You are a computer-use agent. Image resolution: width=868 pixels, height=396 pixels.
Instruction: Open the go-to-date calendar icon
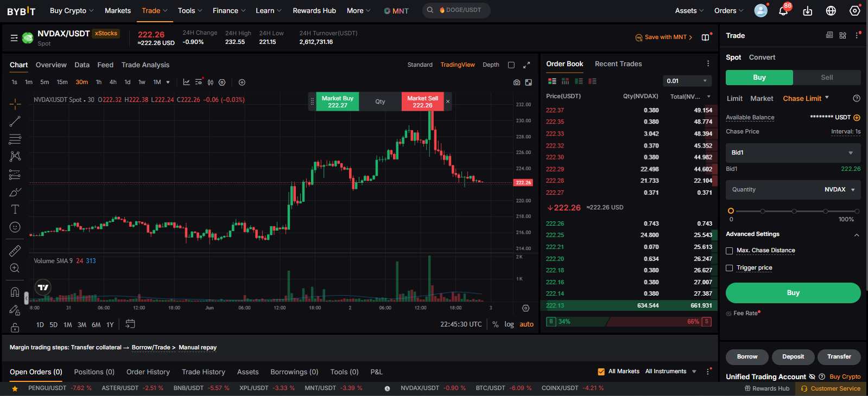click(x=130, y=324)
